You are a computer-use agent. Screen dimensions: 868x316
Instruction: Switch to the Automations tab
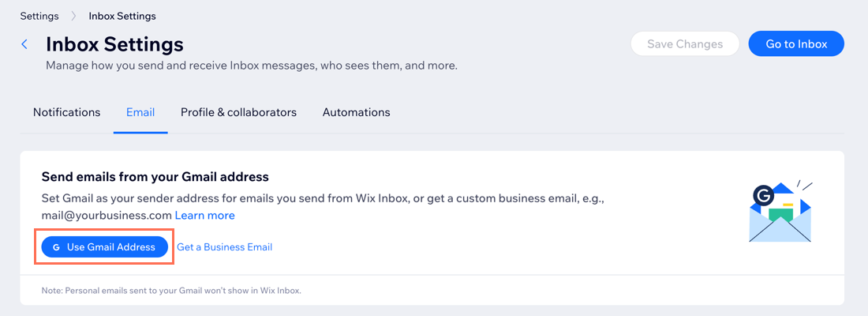[x=357, y=112]
